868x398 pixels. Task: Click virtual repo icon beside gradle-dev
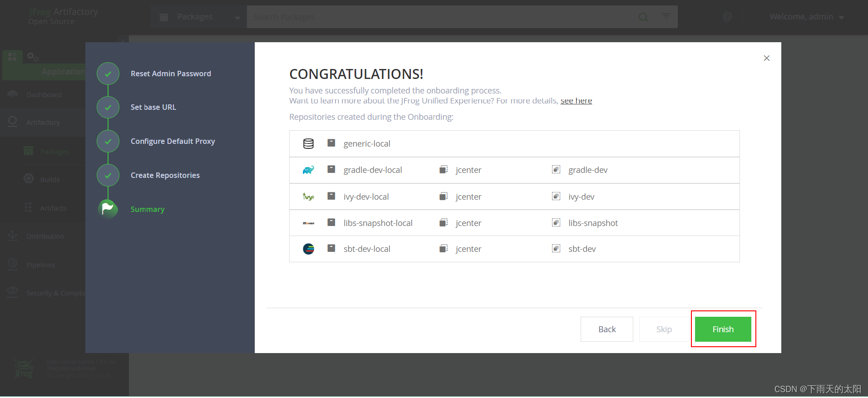(x=556, y=169)
